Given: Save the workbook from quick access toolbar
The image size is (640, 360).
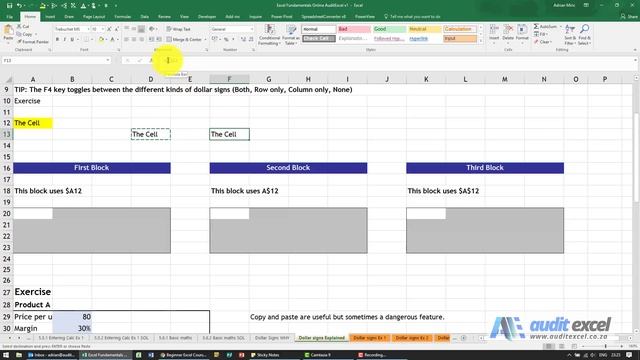Looking at the screenshot, I should 9,5.
